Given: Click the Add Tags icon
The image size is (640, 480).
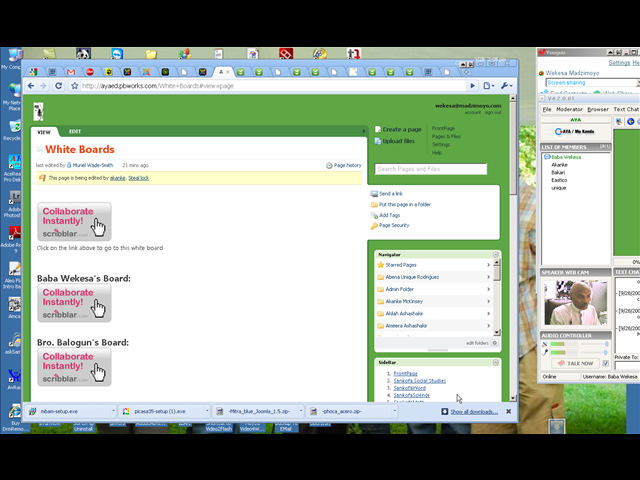Looking at the screenshot, I should (x=374, y=215).
